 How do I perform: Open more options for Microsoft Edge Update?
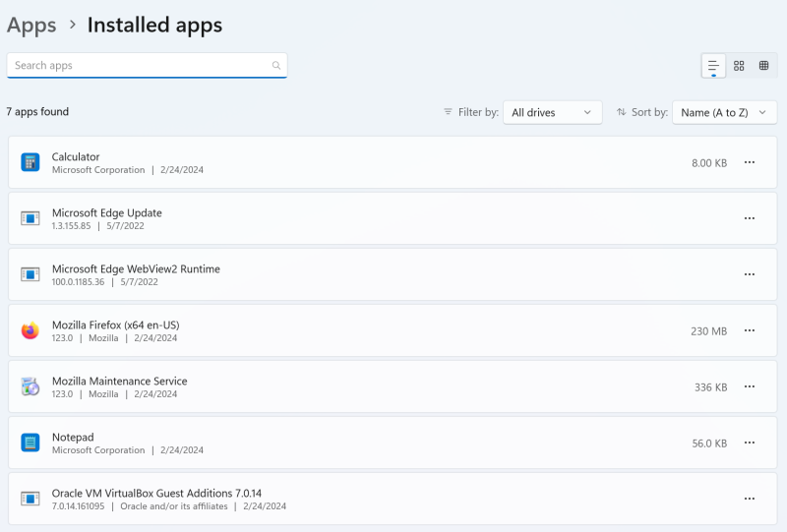click(x=750, y=218)
